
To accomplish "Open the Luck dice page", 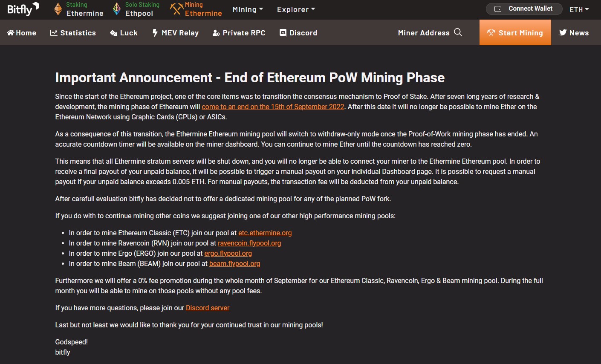I will [124, 33].
